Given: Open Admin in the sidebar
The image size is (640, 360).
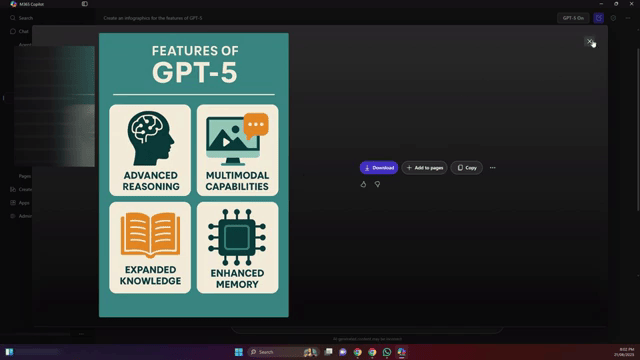Looking at the screenshot, I should pos(21,216).
